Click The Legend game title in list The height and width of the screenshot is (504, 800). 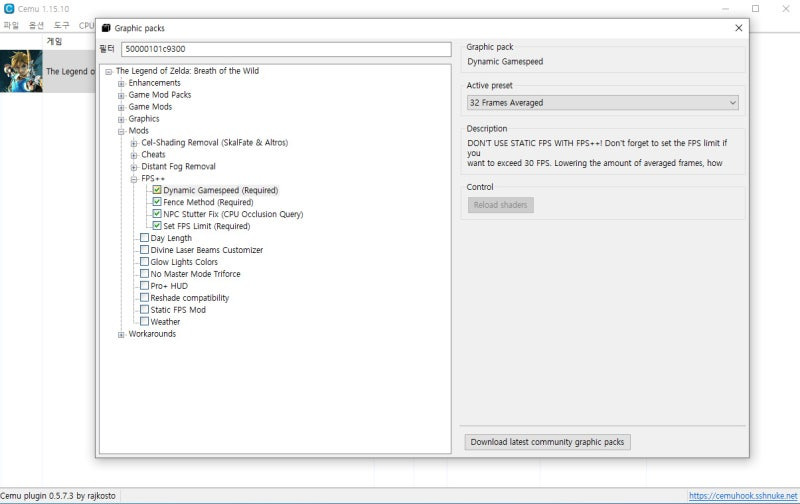click(70, 71)
